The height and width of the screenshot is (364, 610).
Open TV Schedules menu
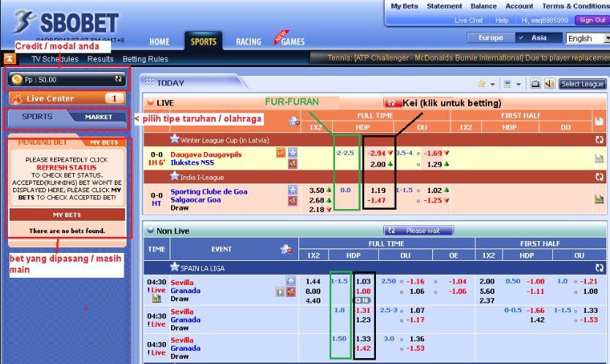coord(55,59)
